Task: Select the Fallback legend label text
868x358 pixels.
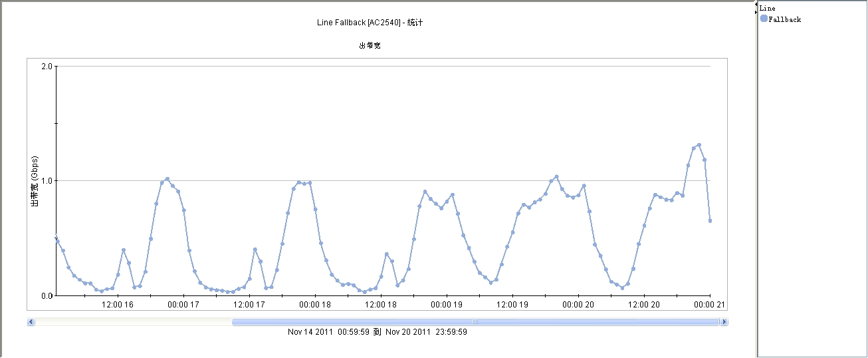Action: pos(785,20)
